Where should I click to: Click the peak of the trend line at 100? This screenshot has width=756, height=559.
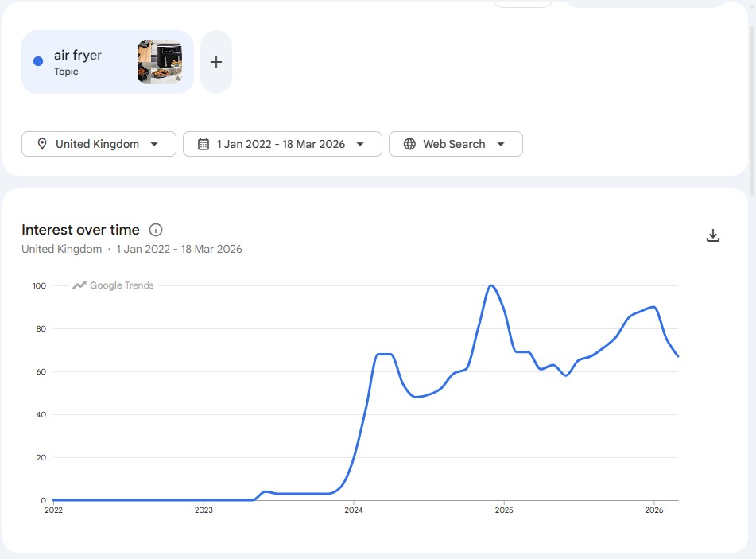pos(491,286)
